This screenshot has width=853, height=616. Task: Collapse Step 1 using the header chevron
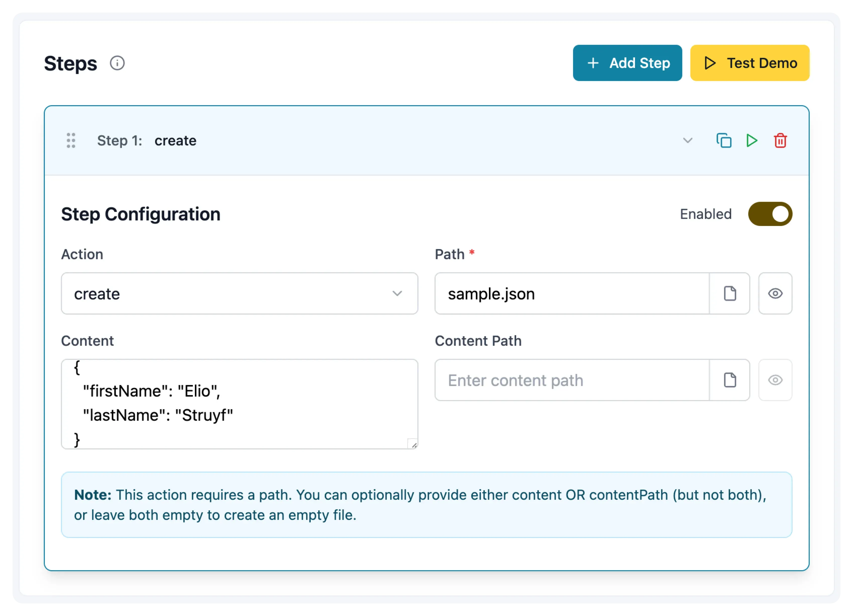(688, 141)
